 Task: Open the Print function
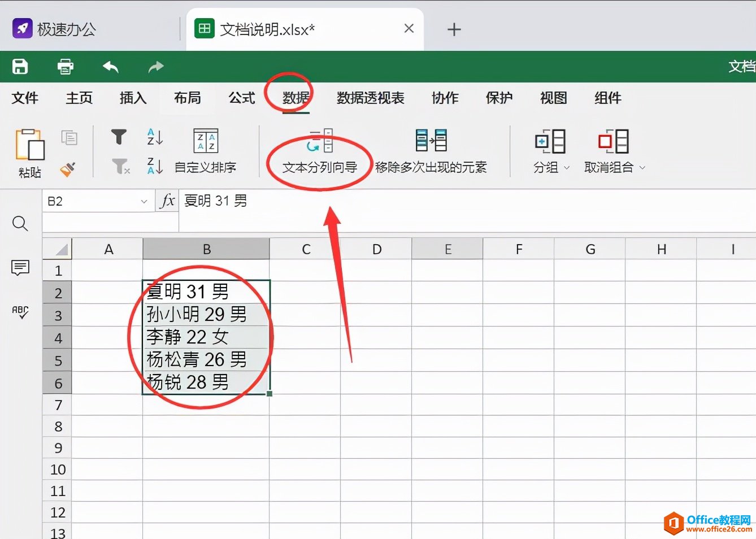tap(65, 66)
